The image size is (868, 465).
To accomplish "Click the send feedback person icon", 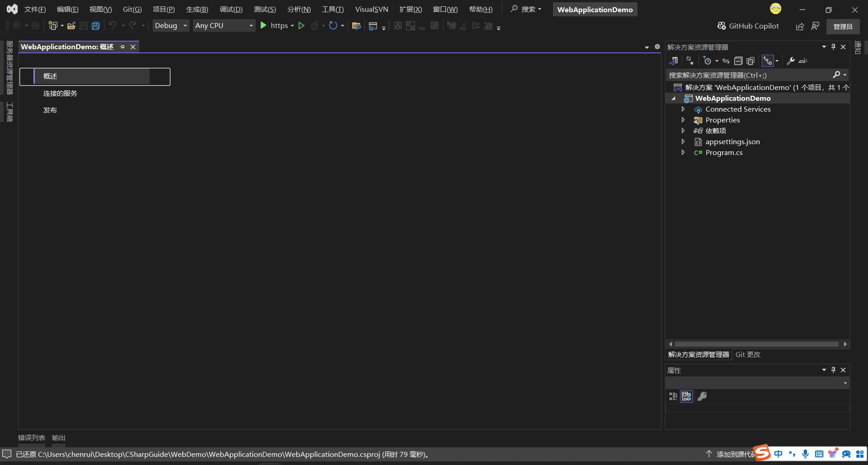I will (815, 26).
